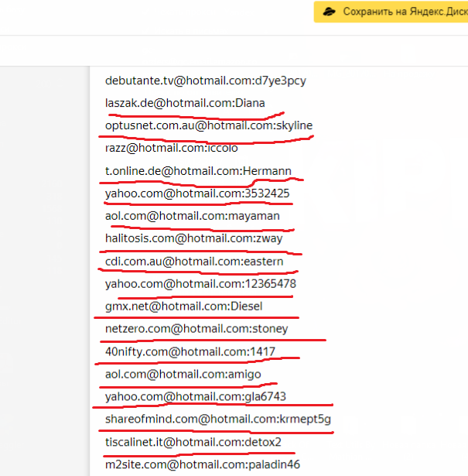This screenshot has height=476, width=468.
Task: Select the line starting with shareofmind.com
Action: (218, 419)
